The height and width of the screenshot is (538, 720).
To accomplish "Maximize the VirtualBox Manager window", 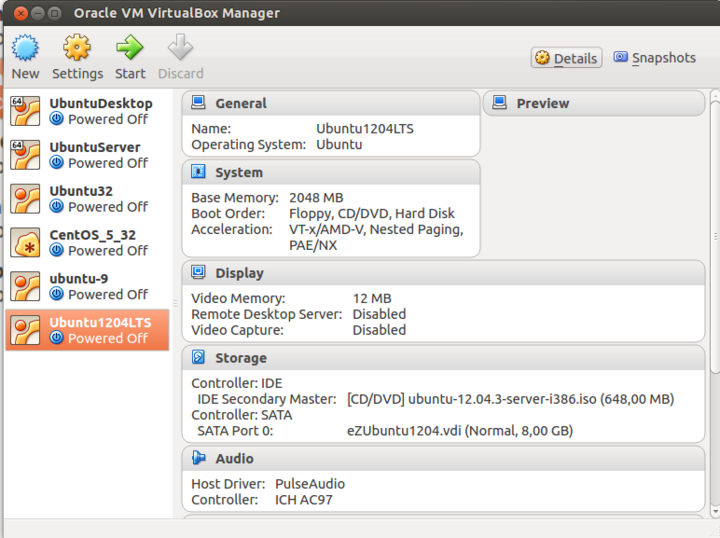I will (x=54, y=13).
